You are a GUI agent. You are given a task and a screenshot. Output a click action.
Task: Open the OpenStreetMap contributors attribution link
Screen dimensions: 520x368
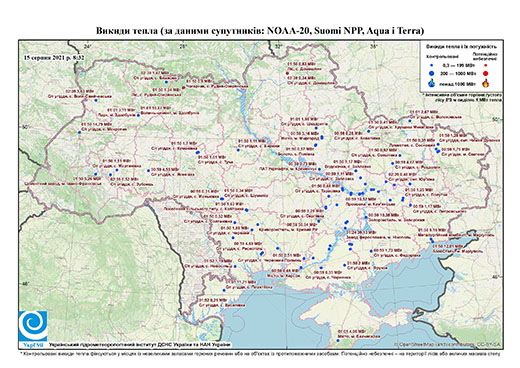click(447, 345)
